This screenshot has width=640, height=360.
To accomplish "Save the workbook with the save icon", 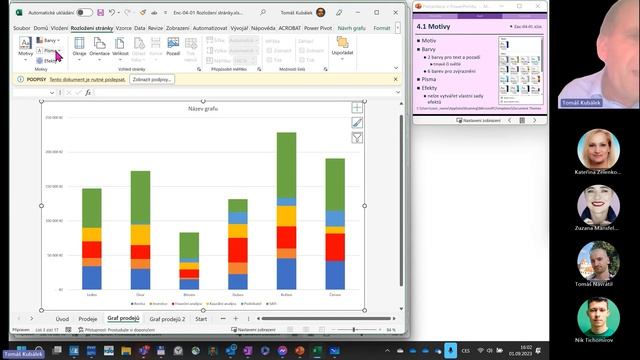I will click(x=100, y=13).
